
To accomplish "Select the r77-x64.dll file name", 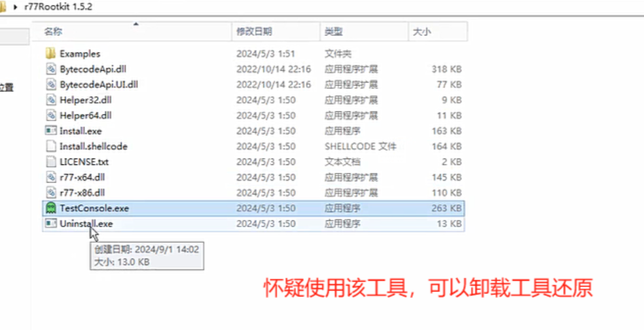I will (82, 177).
